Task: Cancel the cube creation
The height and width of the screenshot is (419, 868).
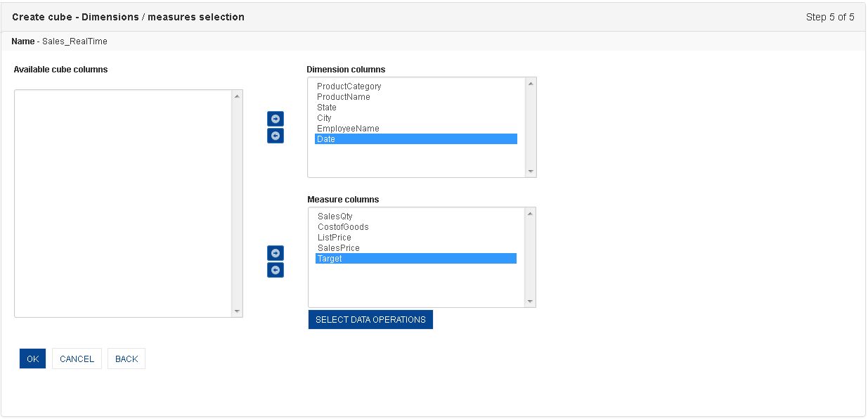Action: pyautogui.click(x=77, y=359)
